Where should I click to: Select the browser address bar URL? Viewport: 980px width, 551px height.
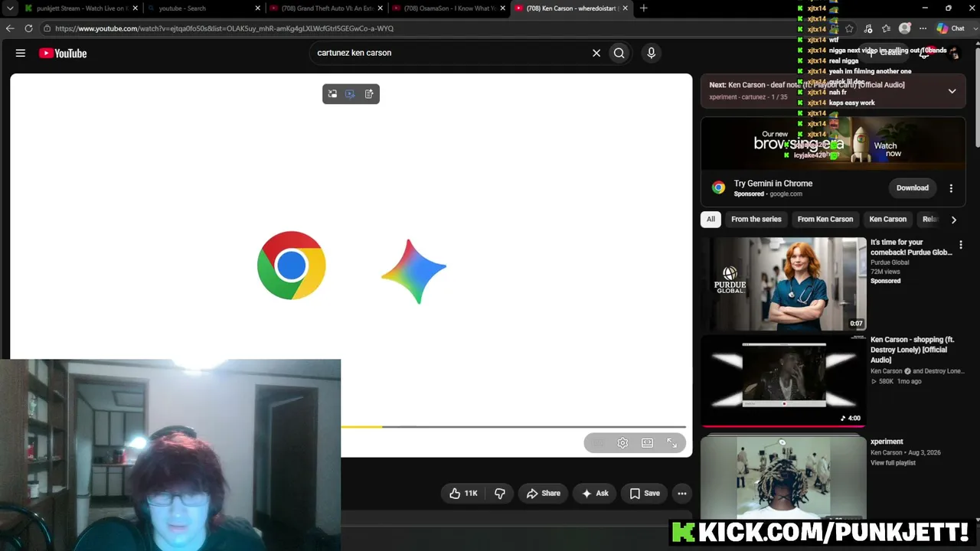point(224,28)
